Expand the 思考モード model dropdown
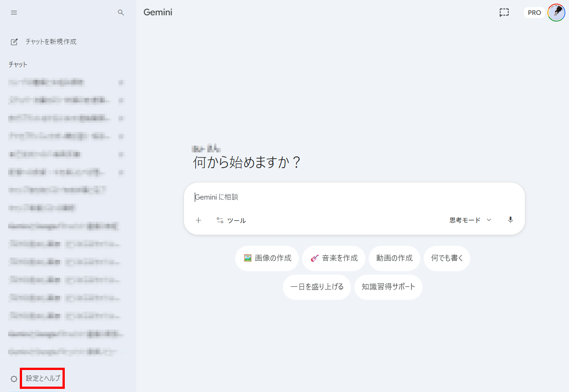 (x=470, y=220)
